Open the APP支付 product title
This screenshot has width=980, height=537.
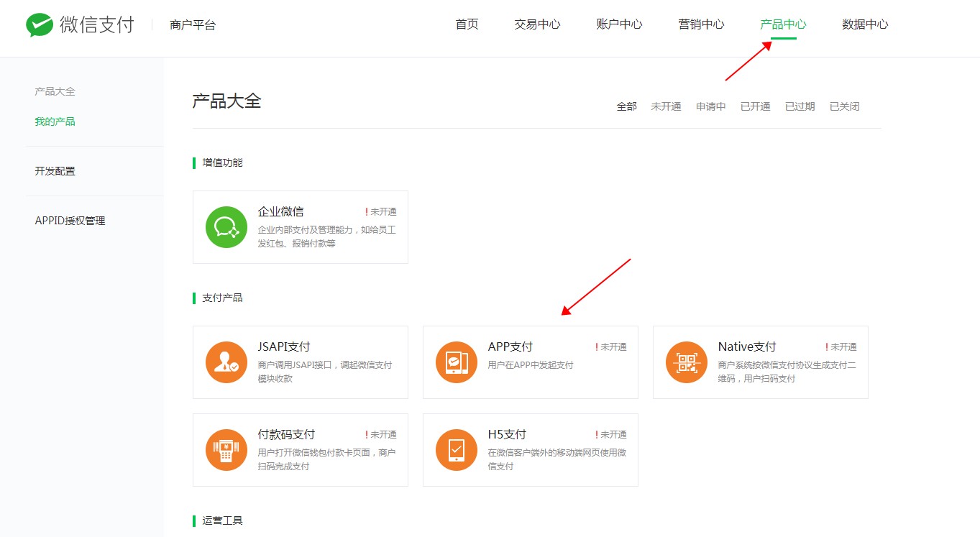pyautogui.click(x=510, y=346)
